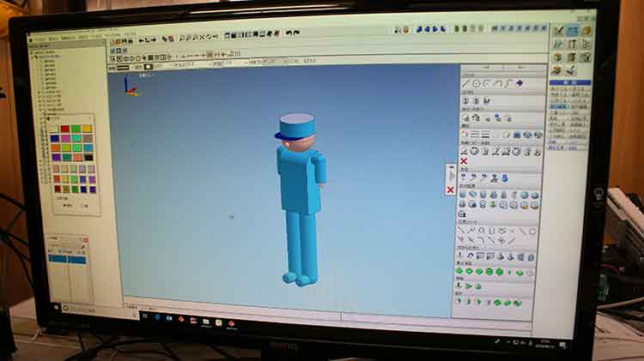This screenshot has height=361, width=644.
Task: Click the blue grid icon at the top right
Action: coord(573,30)
